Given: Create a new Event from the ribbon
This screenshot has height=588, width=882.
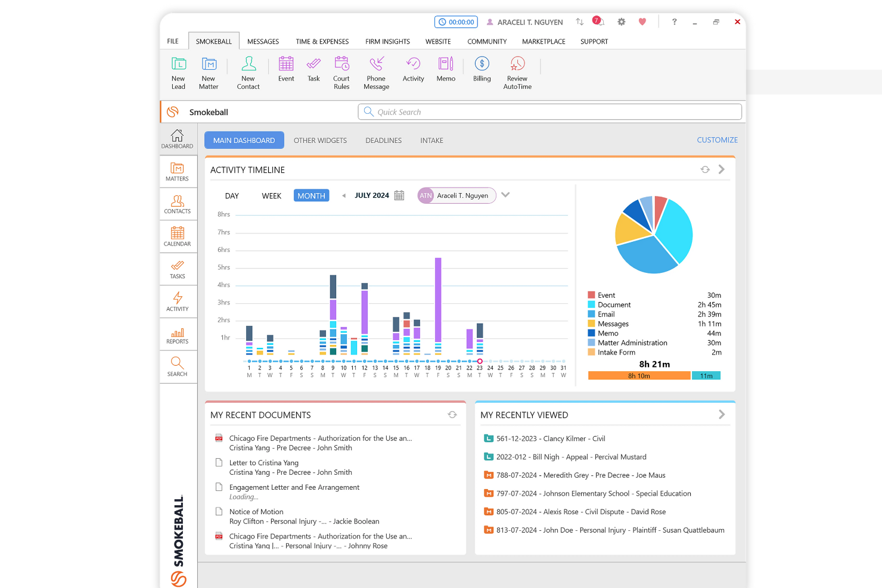Looking at the screenshot, I should [286, 69].
